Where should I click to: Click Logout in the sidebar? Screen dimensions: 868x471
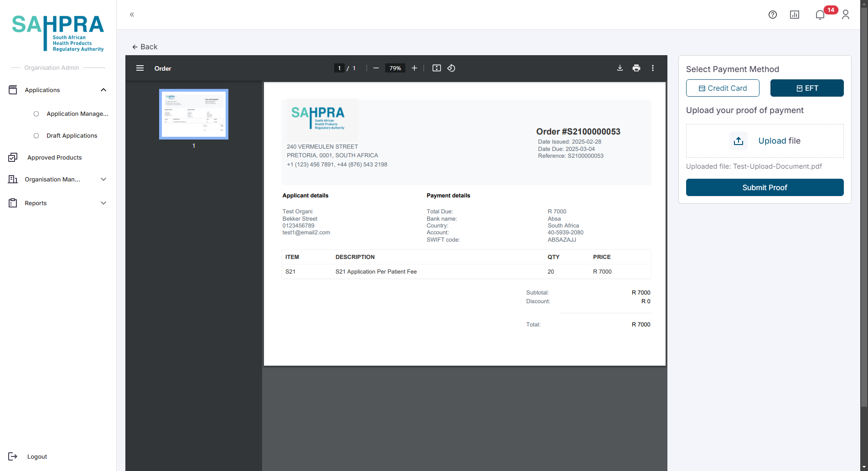[37, 456]
